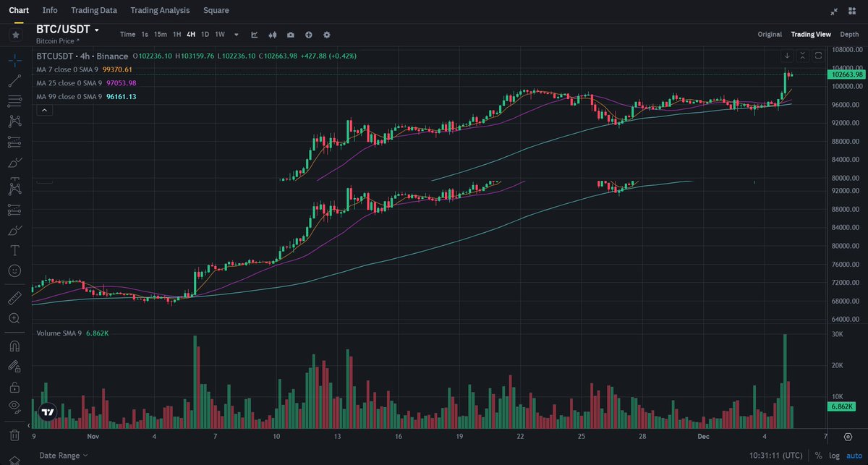Open the emoji sticker tool
Image resolution: width=868 pixels, height=465 pixels.
tap(14, 271)
